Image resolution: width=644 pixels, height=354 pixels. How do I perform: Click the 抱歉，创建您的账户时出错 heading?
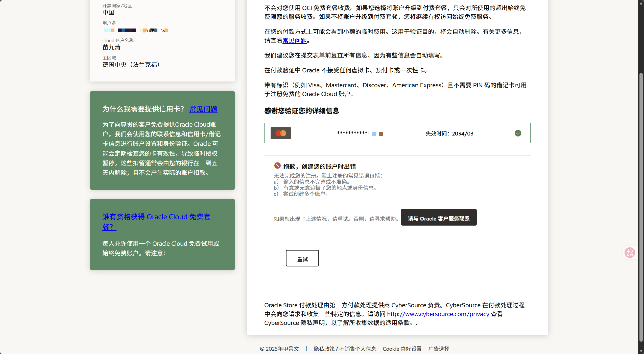[x=319, y=167]
